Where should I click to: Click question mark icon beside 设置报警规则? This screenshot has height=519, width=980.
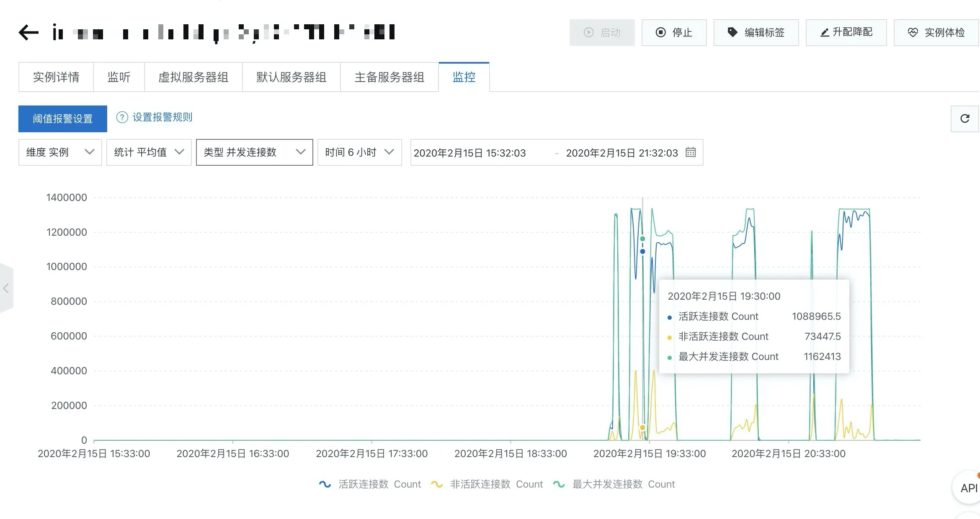[x=122, y=117]
